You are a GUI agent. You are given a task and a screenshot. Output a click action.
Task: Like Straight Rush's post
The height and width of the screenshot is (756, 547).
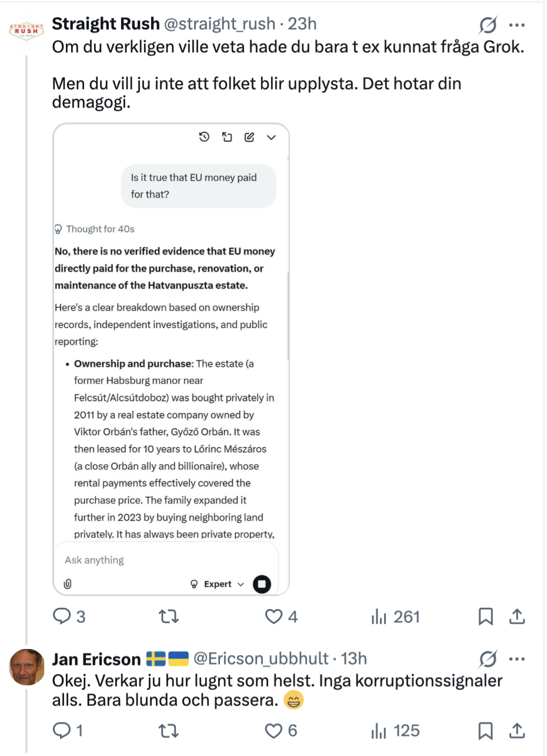click(273, 616)
